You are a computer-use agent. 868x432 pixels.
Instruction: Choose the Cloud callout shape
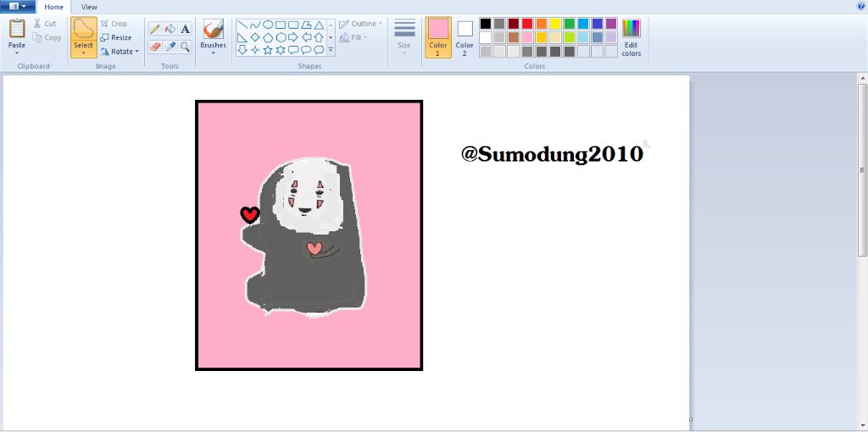319,50
